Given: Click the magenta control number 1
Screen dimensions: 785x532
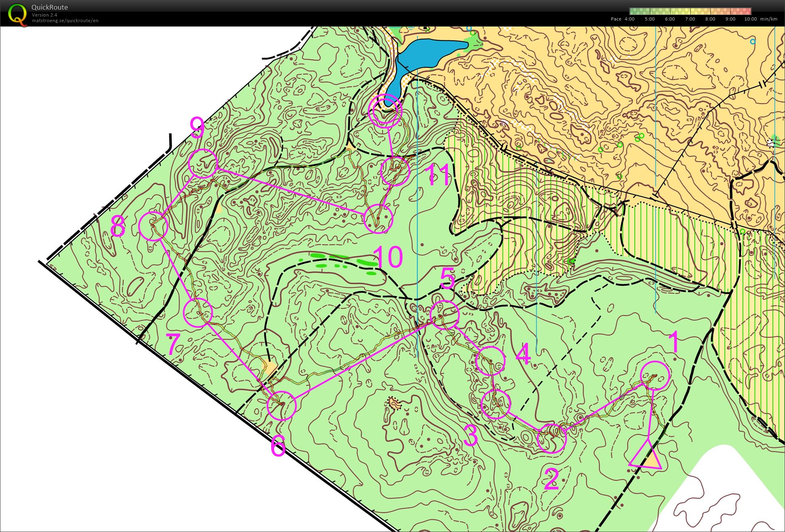Looking at the screenshot, I should tap(674, 342).
